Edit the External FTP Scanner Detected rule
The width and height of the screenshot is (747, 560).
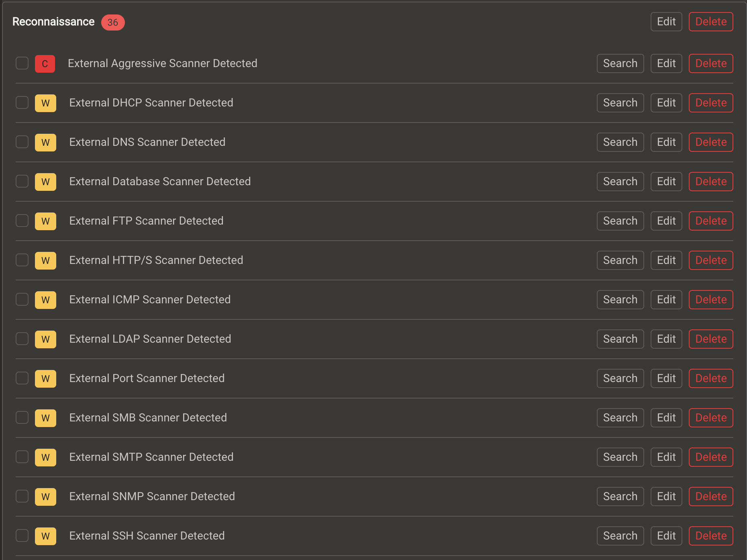pos(666,221)
